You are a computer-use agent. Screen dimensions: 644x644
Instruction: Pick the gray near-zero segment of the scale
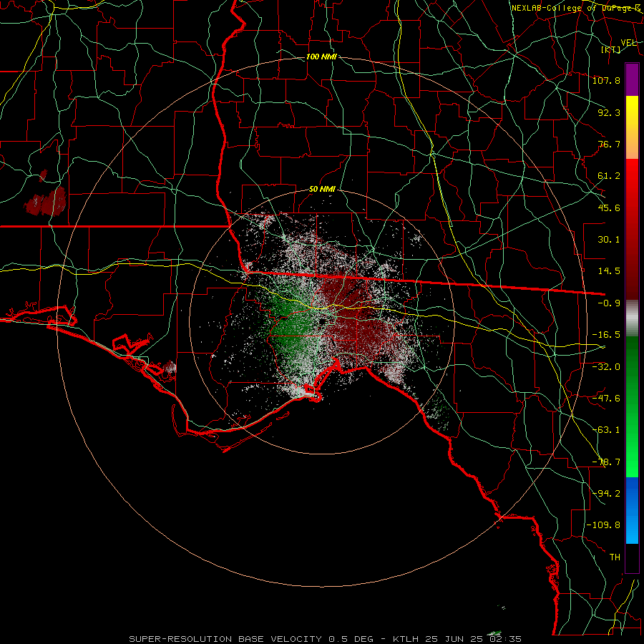[632, 318]
